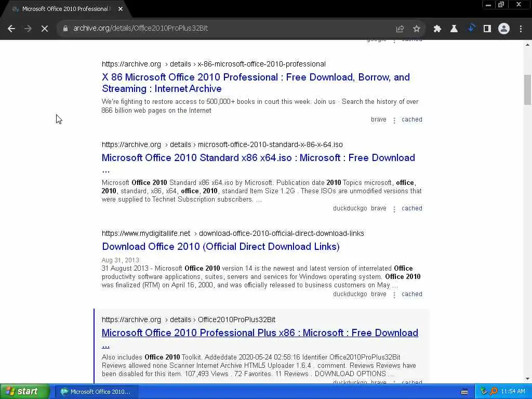Click the address bar URL
The image size is (532, 399).
(140, 28)
